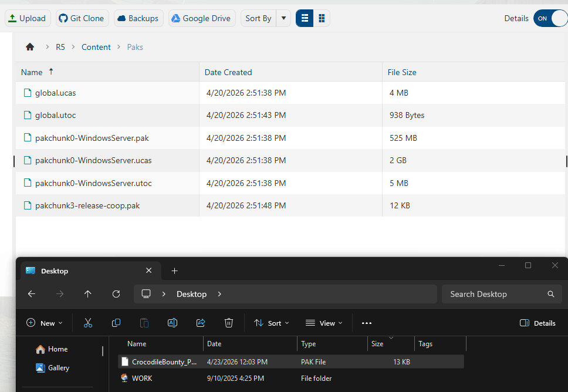
Task: Refresh the Desktop folder view
Action: click(x=116, y=294)
